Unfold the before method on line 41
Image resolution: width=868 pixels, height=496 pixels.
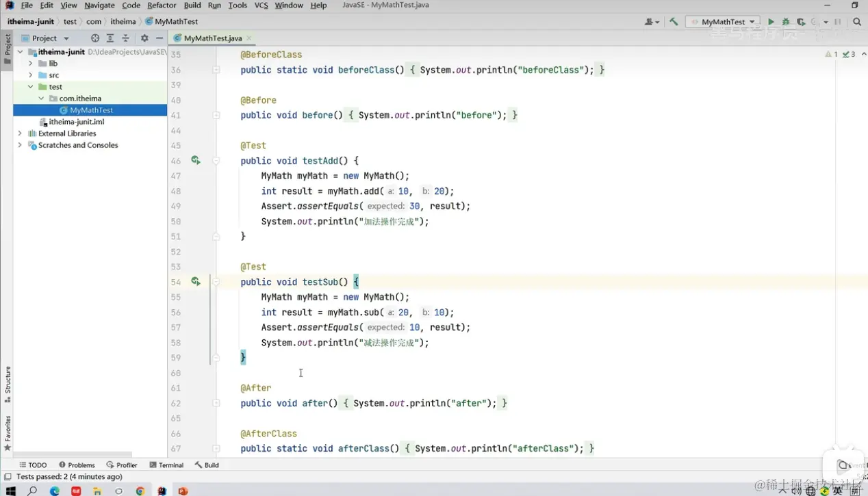(216, 116)
